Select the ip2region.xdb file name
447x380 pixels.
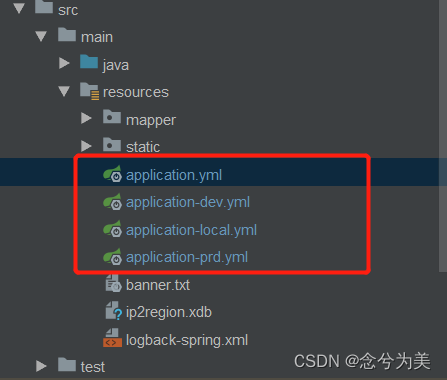point(169,313)
